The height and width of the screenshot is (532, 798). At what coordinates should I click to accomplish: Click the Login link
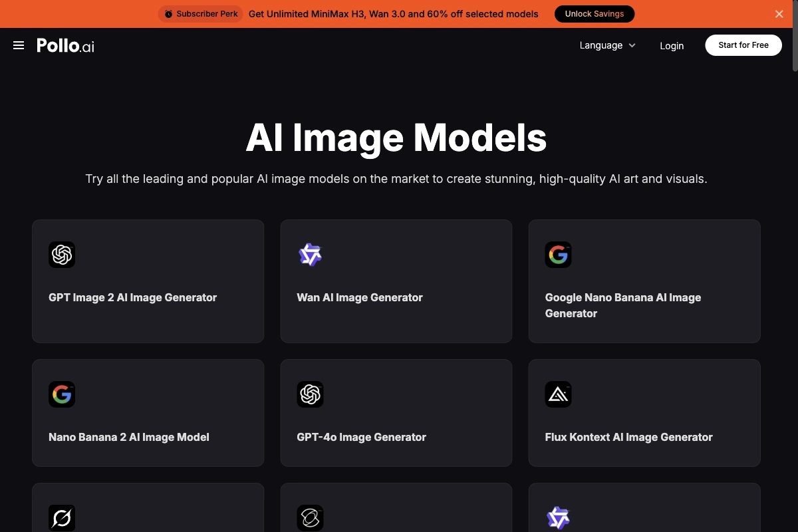tap(672, 45)
